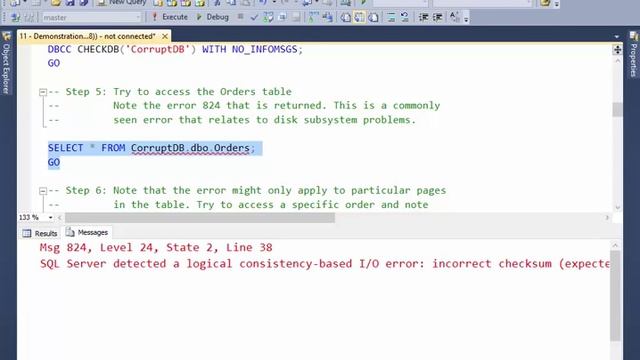Select highlighted Results to Grid icon
This screenshot has height=360, width=640.
359,18
